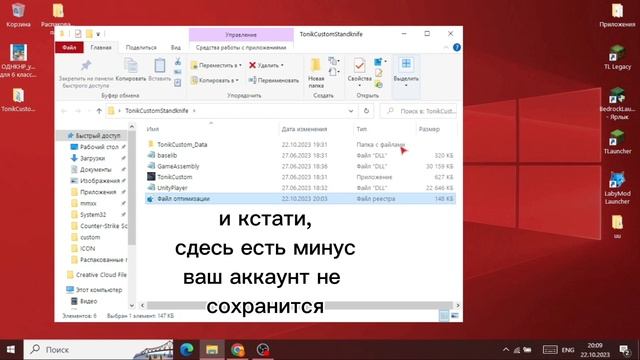Collapse the ribbon with the chevron

click(x=446, y=47)
